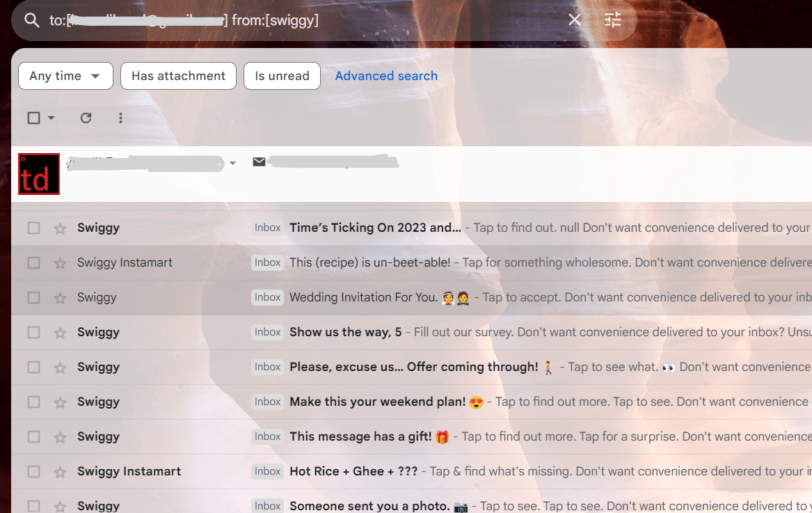Star the Time's Ticking On 2023 email
Screen dimensions: 812x513
pos(60,228)
